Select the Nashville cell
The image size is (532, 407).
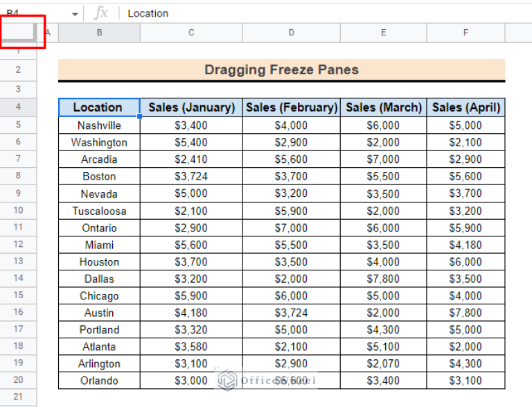pos(99,125)
